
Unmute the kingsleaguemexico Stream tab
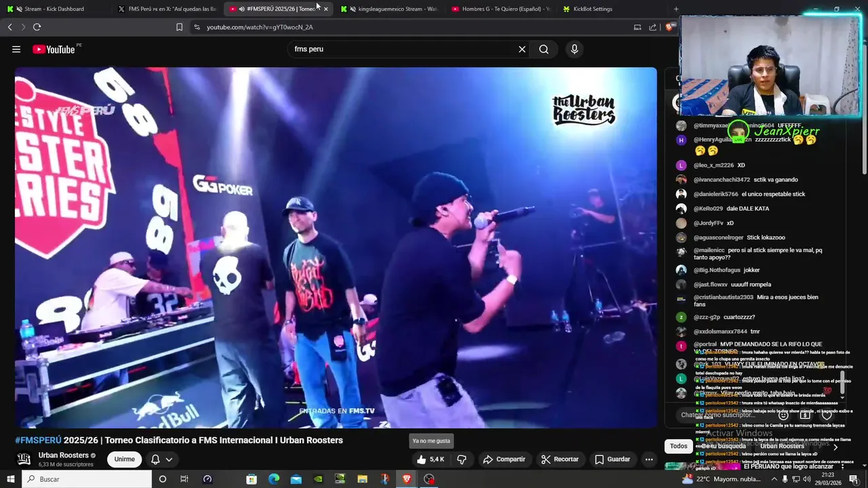coord(353,9)
